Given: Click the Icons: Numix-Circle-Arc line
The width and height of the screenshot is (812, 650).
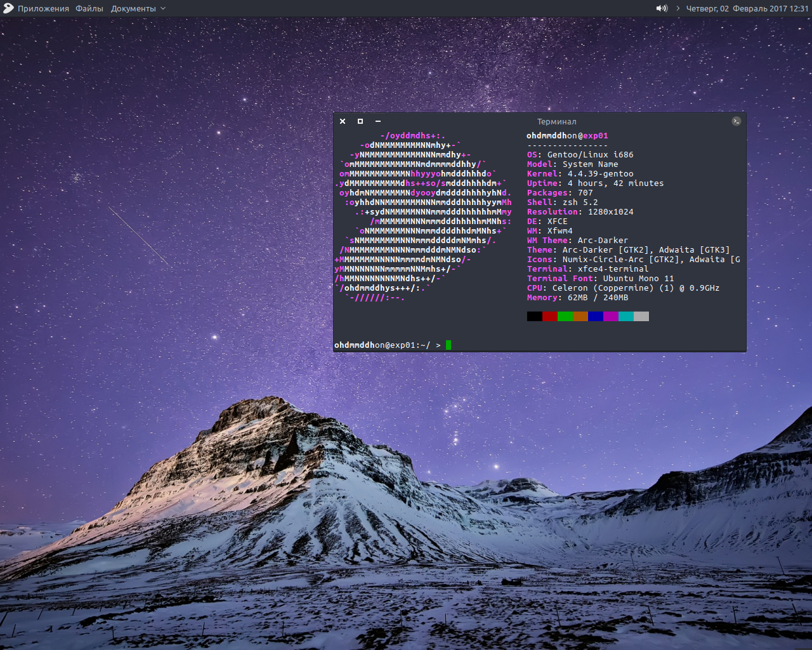Looking at the screenshot, I should coord(634,259).
